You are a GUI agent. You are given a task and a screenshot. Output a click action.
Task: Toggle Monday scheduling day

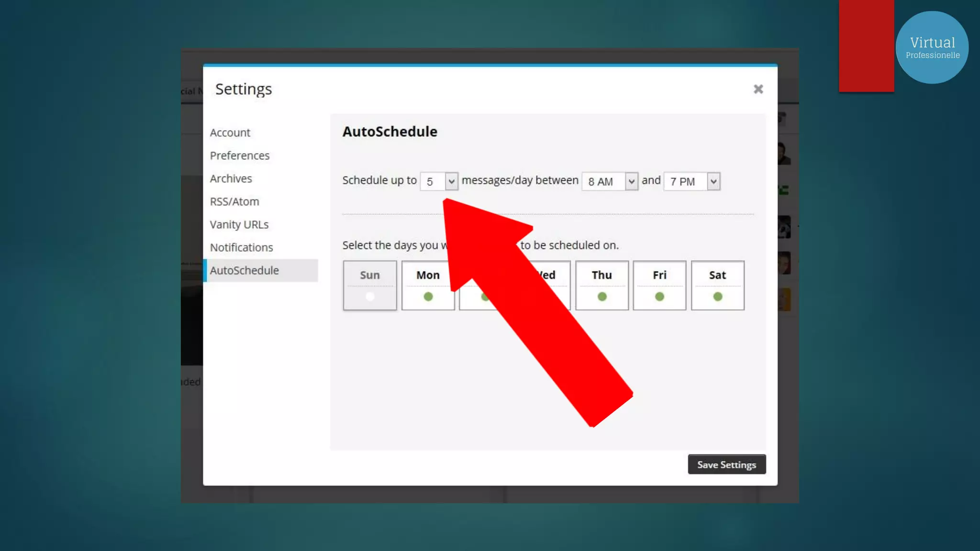click(428, 286)
